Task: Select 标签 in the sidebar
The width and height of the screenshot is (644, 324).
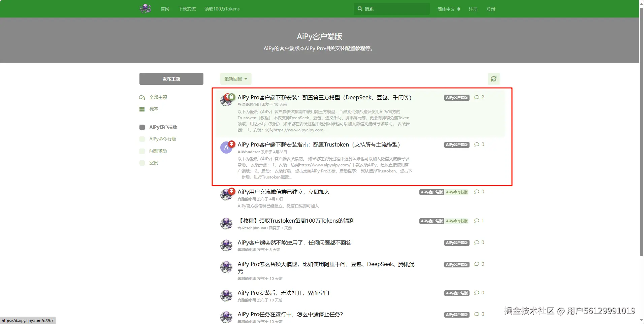Action: tap(154, 109)
